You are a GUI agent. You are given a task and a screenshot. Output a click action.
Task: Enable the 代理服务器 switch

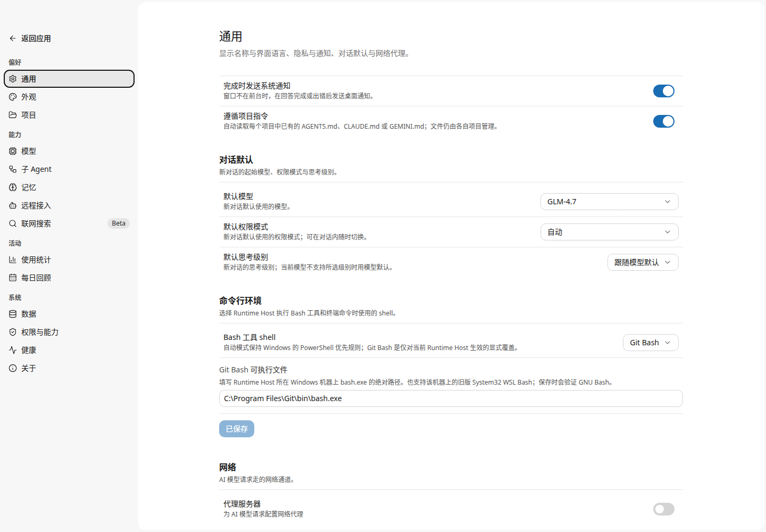663,509
